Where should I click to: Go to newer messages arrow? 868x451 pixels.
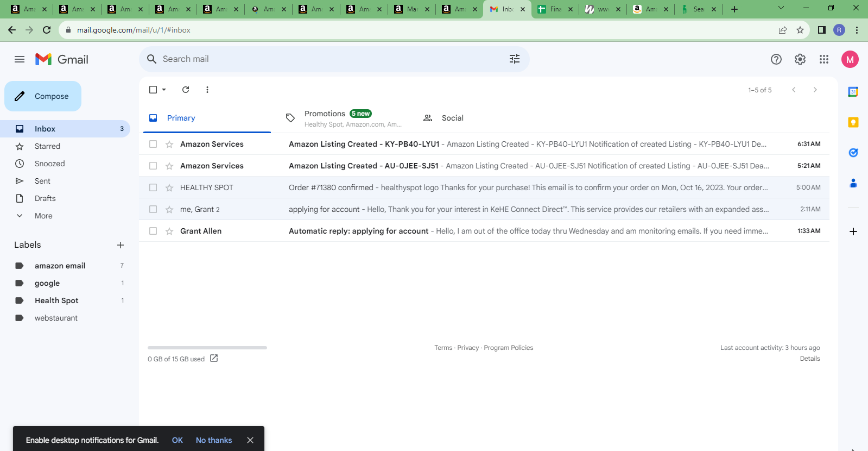794,90
